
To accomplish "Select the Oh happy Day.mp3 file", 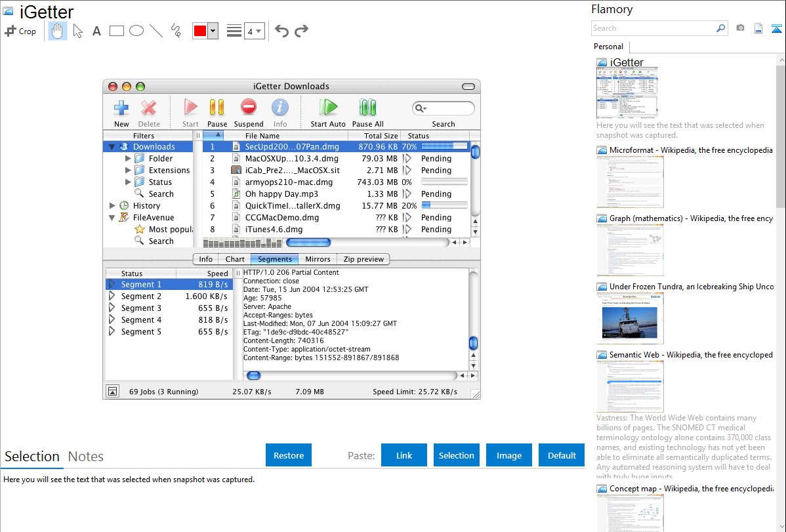I will tap(337, 194).
